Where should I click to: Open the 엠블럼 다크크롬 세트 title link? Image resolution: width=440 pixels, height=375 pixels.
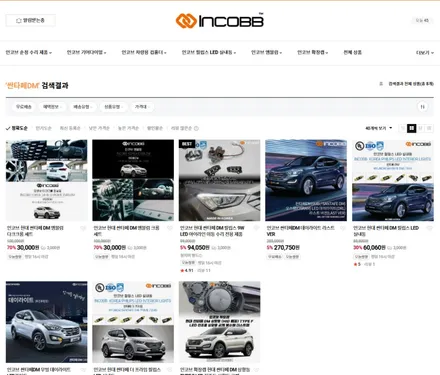35,231
